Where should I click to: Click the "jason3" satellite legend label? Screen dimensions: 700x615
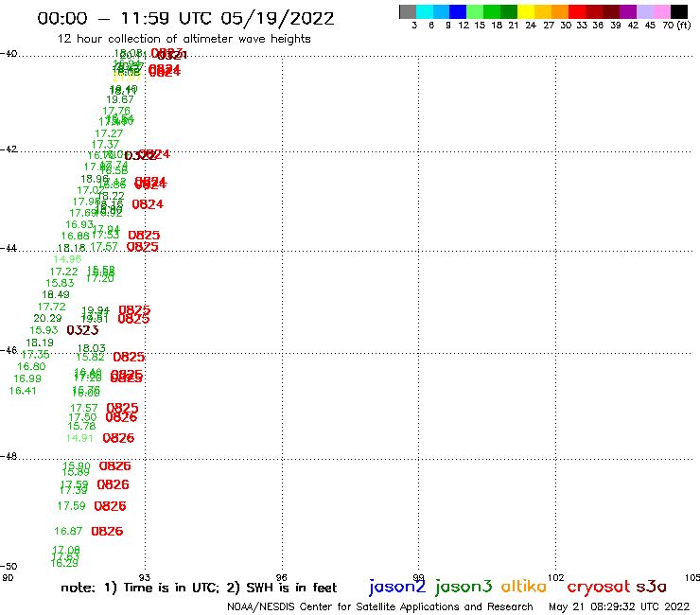(x=464, y=587)
